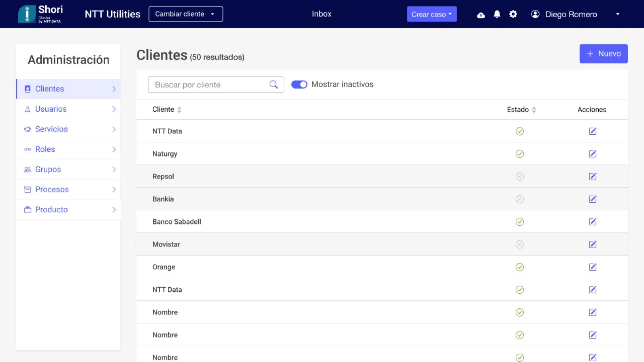Click the Acciones column header
This screenshot has height=362, width=644.
tap(592, 110)
